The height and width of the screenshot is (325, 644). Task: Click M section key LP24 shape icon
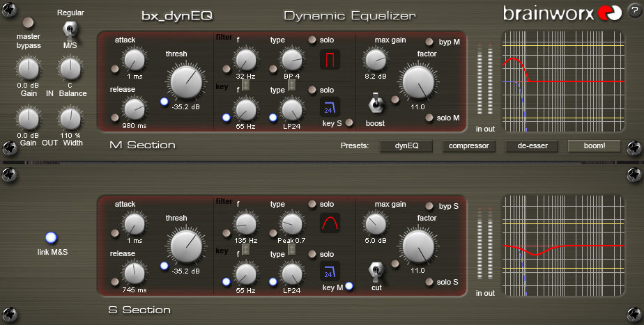tap(330, 107)
